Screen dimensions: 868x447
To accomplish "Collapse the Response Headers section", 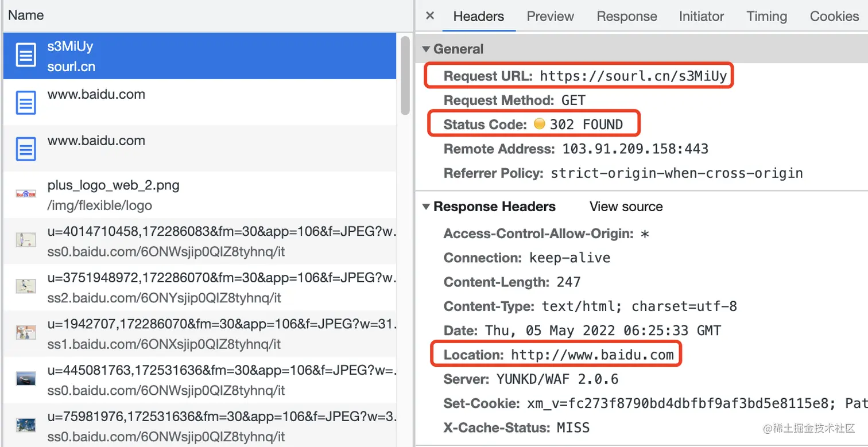I will [426, 207].
